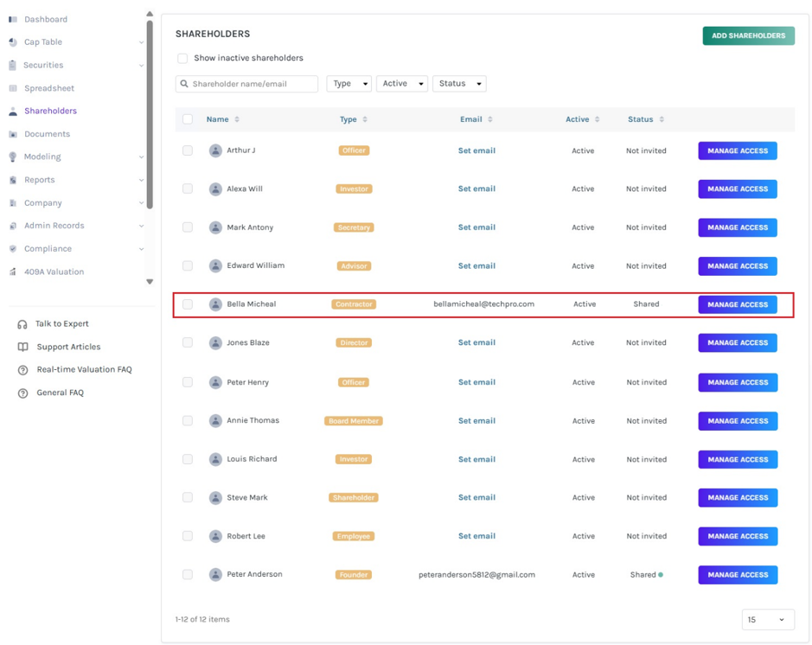
Task: Open the Shareholders menu item
Action: 50,111
